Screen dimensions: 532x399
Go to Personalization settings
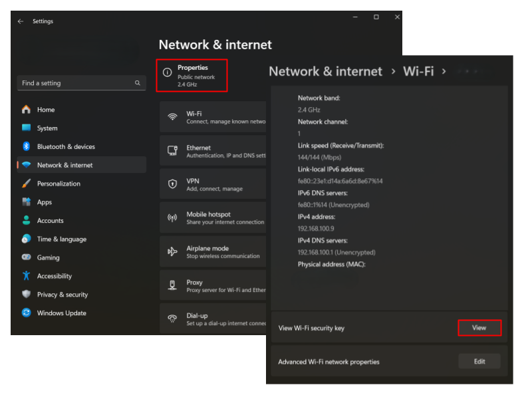pos(59,184)
